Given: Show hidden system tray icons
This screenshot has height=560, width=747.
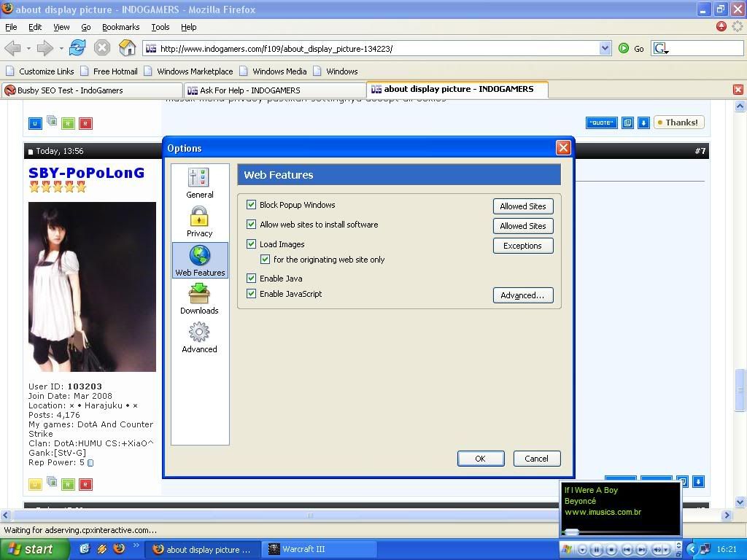Looking at the screenshot, I should tap(692, 549).
